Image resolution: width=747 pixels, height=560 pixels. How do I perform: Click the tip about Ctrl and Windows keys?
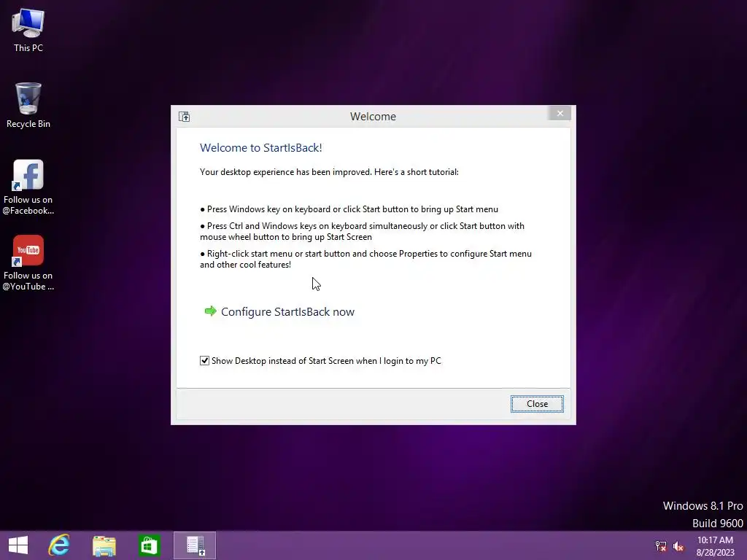pos(362,231)
